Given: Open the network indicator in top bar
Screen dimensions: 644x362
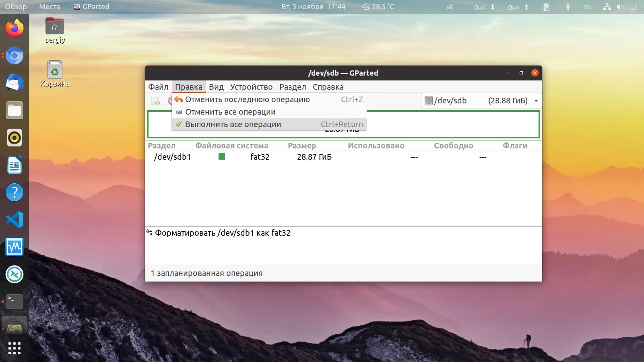Looking at the screenshot, I should coord(607,7).
